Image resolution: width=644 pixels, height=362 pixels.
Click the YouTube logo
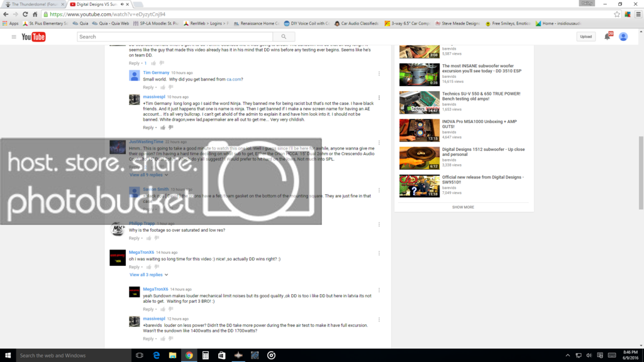click(34, 37)
